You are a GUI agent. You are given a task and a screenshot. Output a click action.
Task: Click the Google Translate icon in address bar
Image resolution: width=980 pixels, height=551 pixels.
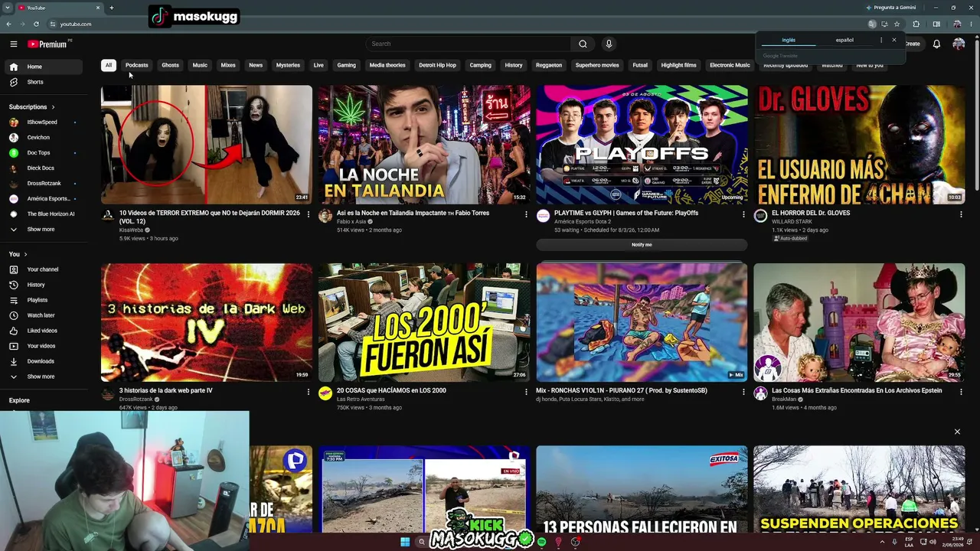[872, 24]
